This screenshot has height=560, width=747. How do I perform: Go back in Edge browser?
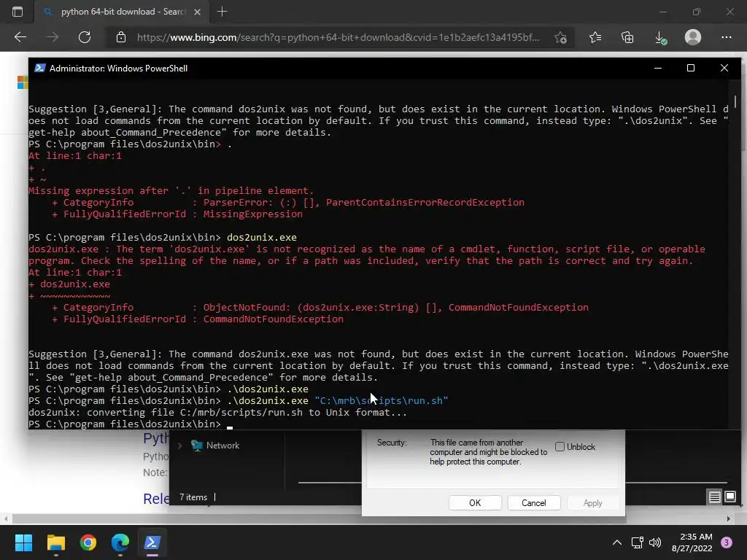tap(20, 37)
